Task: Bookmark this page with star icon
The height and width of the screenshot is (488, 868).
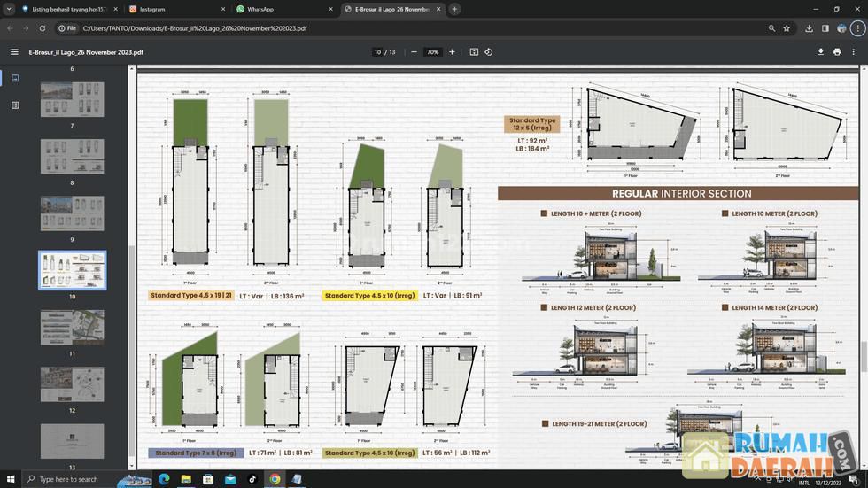Action: point(787,28)
